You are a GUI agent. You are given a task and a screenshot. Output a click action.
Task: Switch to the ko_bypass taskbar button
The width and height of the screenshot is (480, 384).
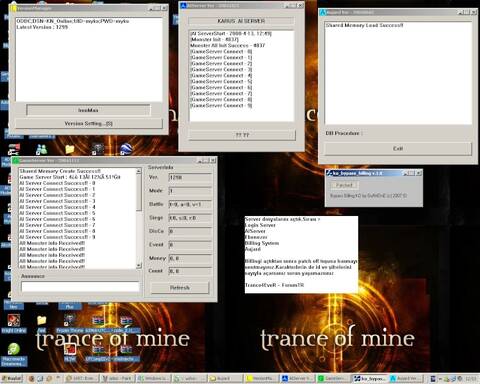pyautogui.click(x=369, y=379)
